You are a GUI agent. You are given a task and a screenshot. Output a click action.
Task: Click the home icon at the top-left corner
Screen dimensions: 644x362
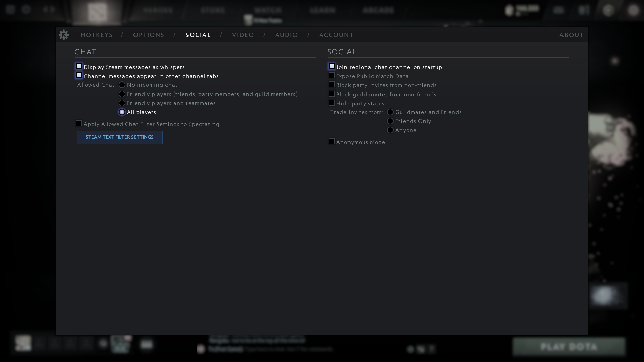point(10,10)
